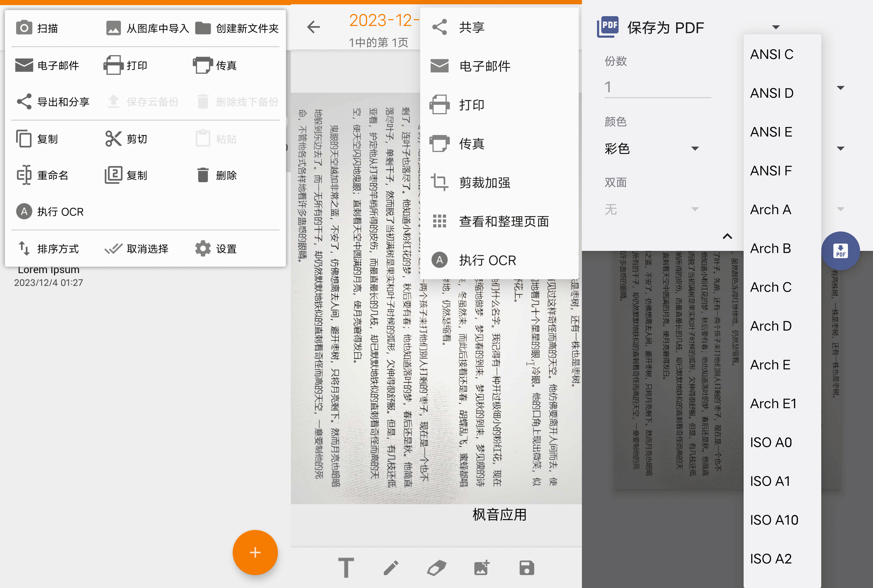The height and width of the screenshot is (588, 873).
Task: Choose 传真 in the right dropdown menu
Action: point(499,144)
